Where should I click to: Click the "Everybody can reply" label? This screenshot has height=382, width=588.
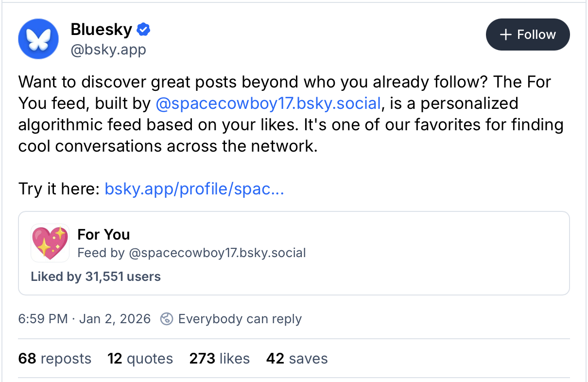(x=240, y=319)
